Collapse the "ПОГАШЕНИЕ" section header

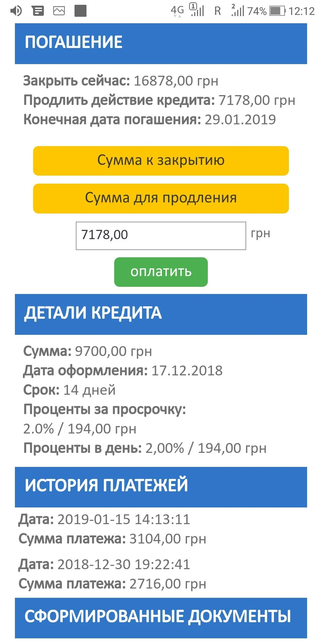coord(161,44)
